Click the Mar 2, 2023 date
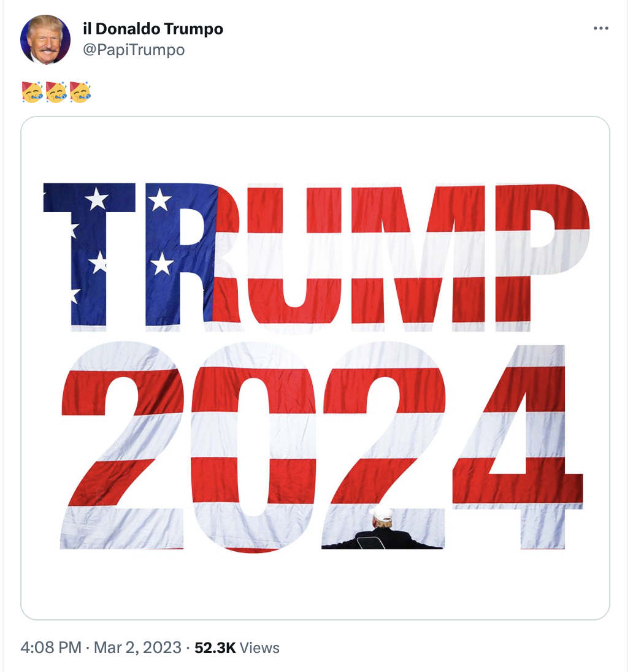 pyautogui.click(x=137, y=647)
